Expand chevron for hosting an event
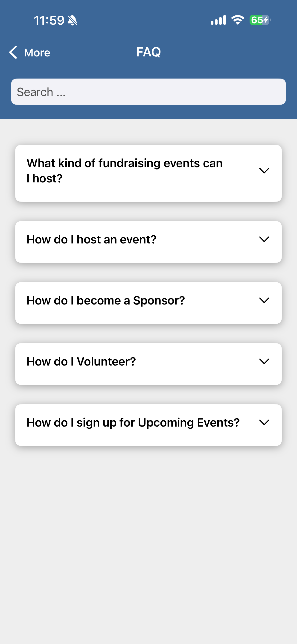Screen dimensions: 297x644 [264, 239]
